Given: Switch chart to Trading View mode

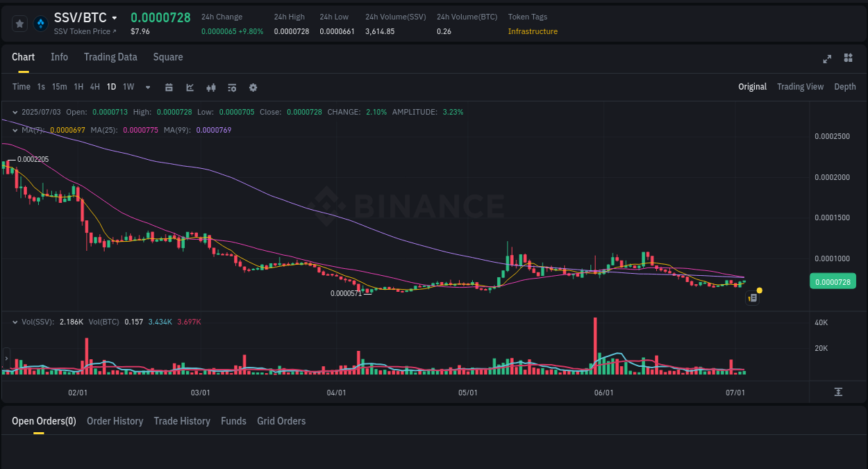Looking at the screenshot, I should pyautogui.click(x=800, y=87).
